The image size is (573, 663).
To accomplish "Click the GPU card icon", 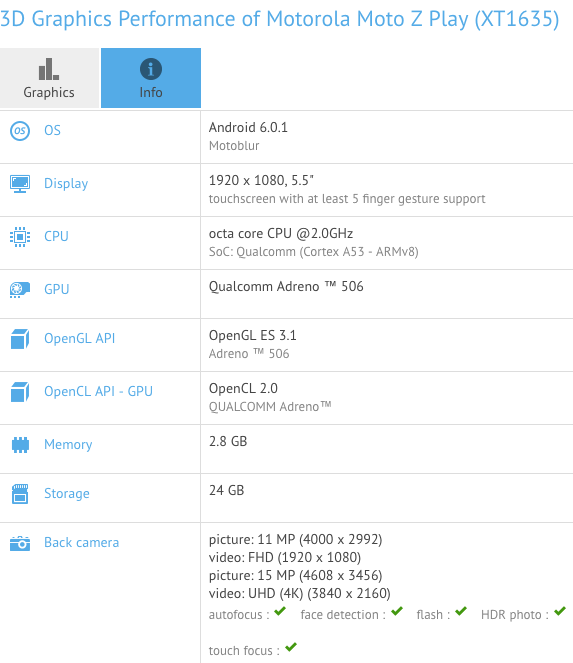I will coord(20,290).
